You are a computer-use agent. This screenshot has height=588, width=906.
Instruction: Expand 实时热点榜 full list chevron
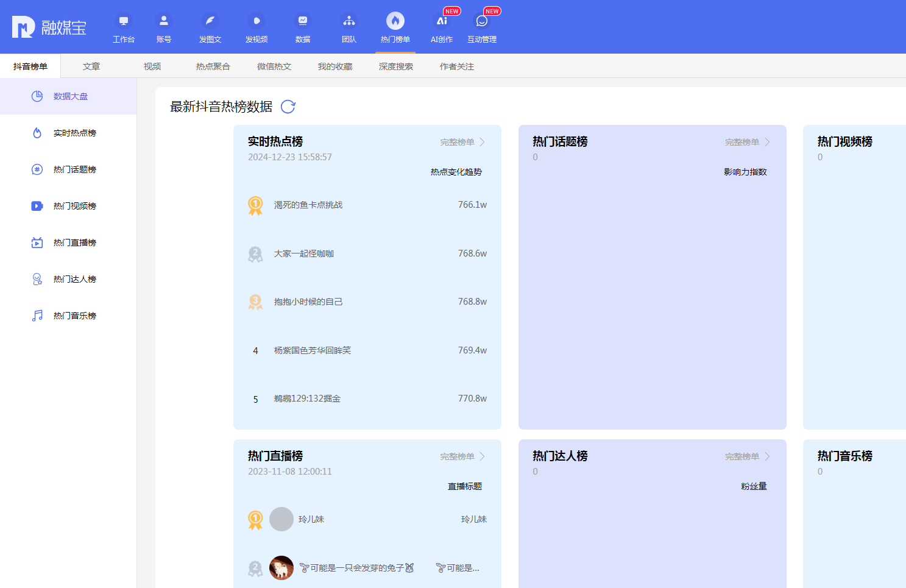[x=482, y=142]
